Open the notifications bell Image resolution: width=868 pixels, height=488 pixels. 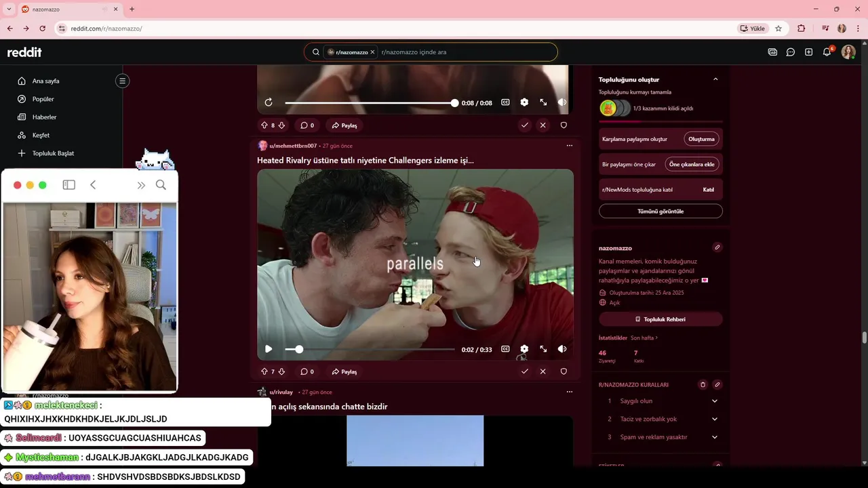pyautogui.click(x=827, y=52)
